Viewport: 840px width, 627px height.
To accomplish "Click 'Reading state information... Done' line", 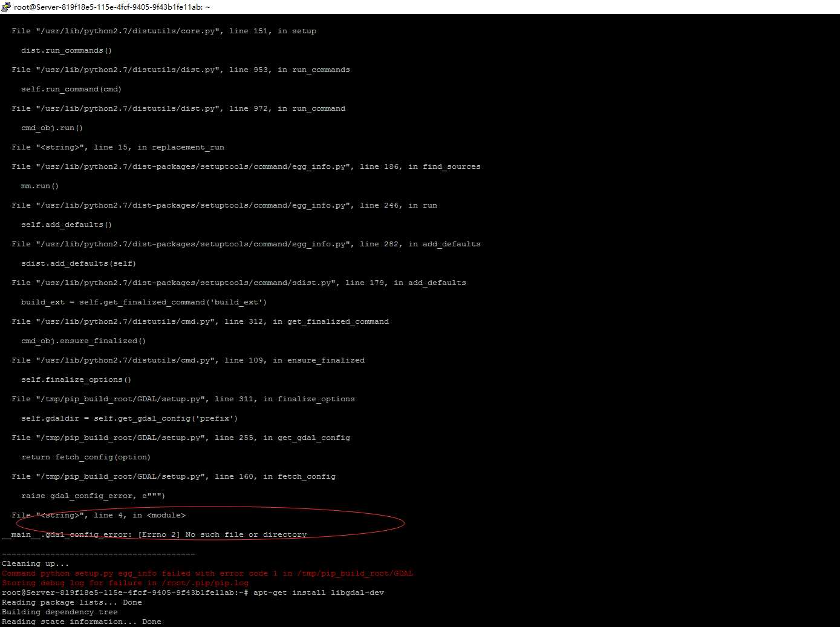I will point(81,622).
